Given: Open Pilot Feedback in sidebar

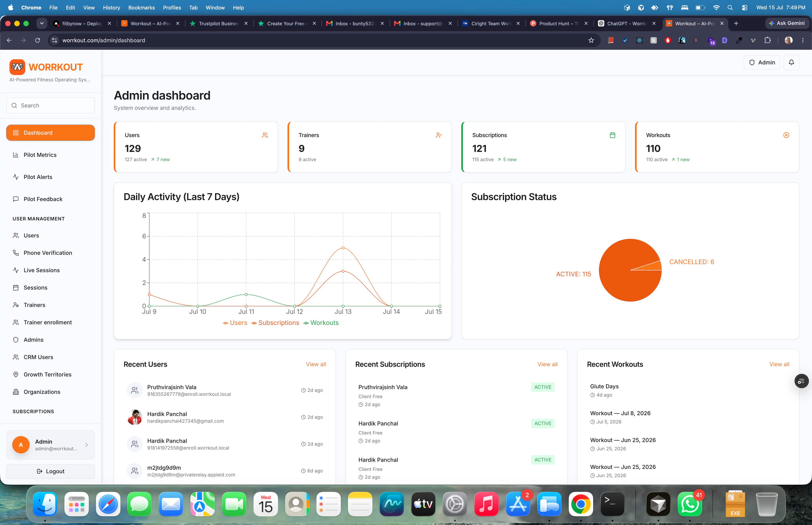Looking at the screenshot, I should [x=50, y=199].
